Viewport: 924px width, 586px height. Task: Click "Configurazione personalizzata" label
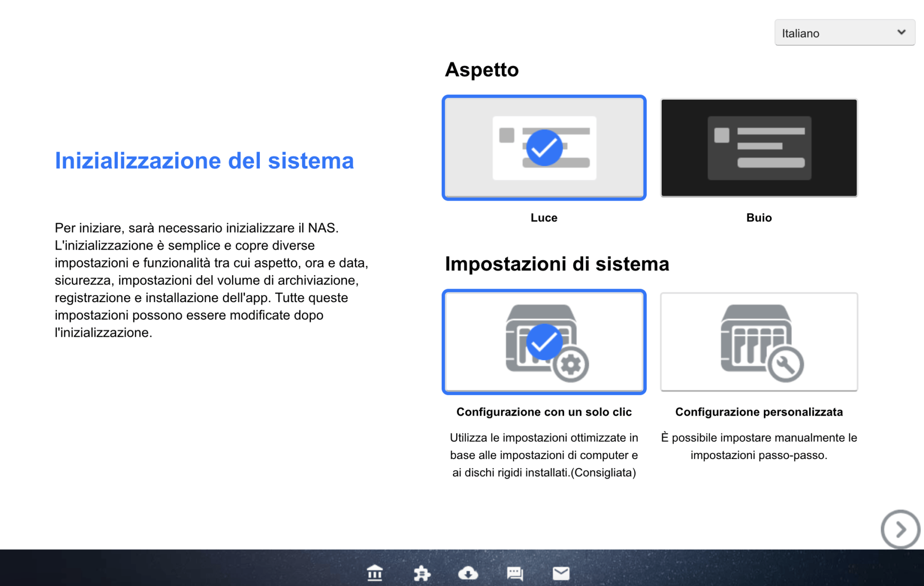point(759,412)
